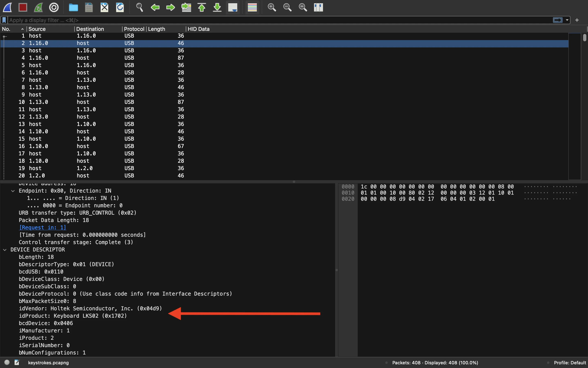
Task: Select packet 13 destined for 1.10.0
Action: 284,124
